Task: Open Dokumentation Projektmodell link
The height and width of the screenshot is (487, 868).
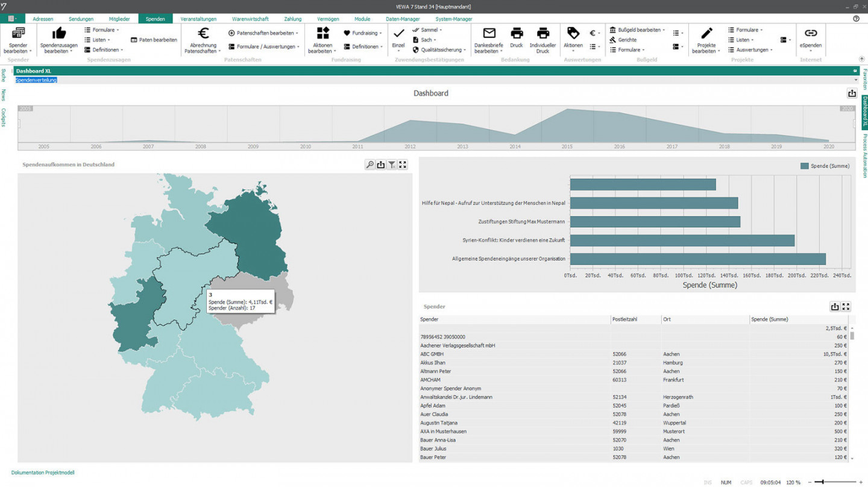Action: 43,473
